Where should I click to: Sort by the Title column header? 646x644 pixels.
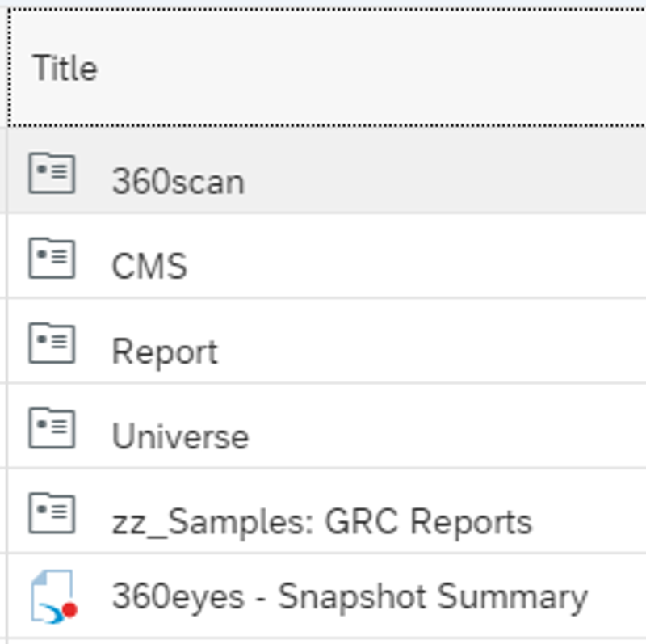(x=65, y=68)
